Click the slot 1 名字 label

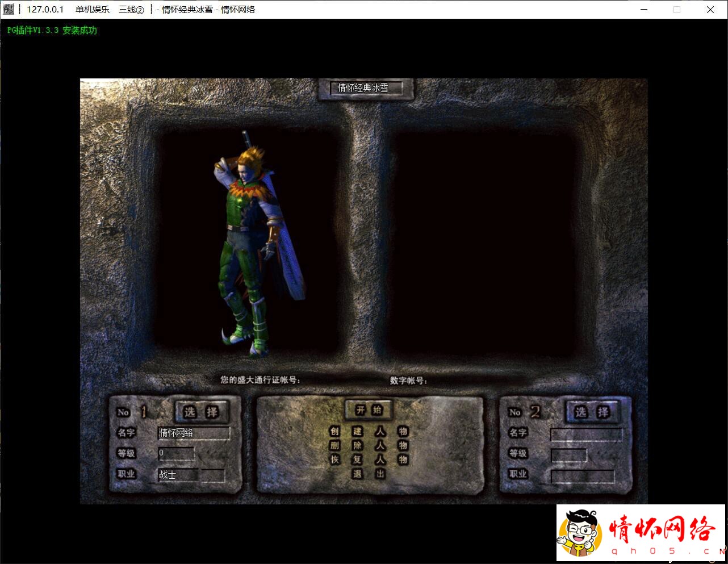[126, 433]
